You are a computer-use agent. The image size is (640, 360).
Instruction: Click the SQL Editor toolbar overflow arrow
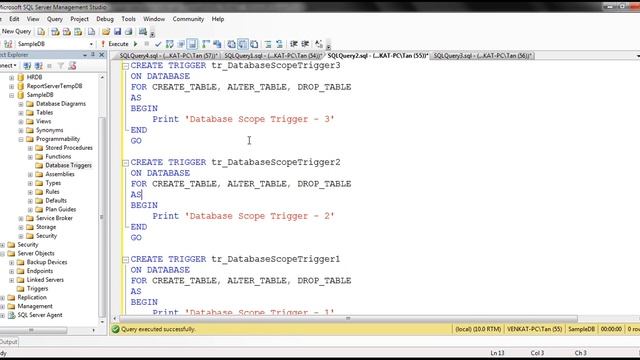[x=328, y=47]
